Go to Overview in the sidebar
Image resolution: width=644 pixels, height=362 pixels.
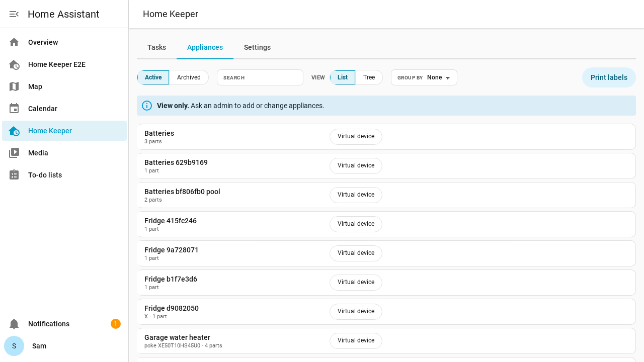64,42
